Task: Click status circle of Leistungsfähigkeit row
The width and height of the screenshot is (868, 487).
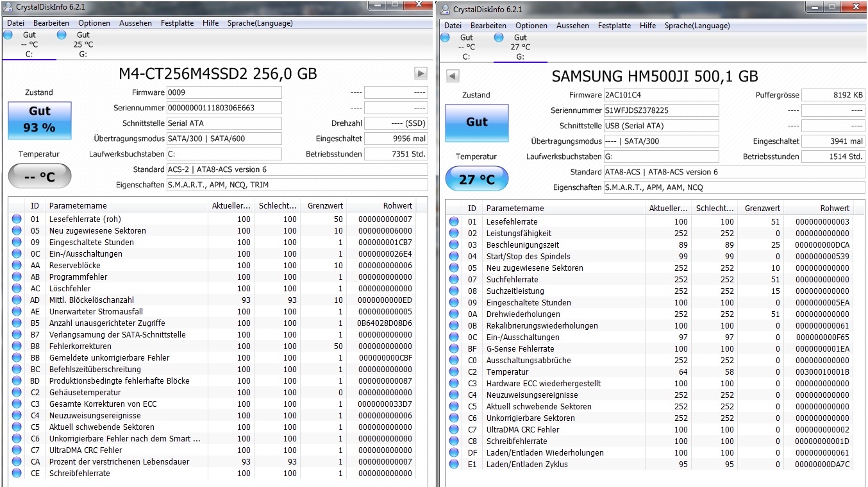Action: 454,234
